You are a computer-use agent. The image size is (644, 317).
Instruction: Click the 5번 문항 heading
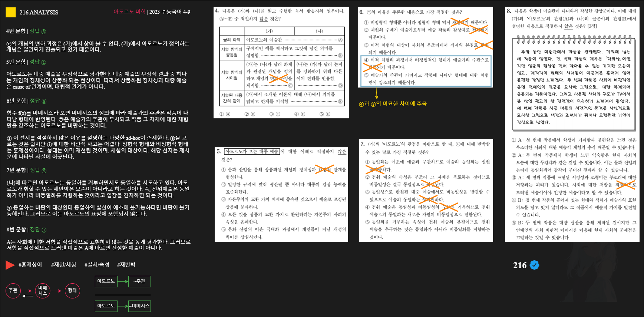click(16, 62)
